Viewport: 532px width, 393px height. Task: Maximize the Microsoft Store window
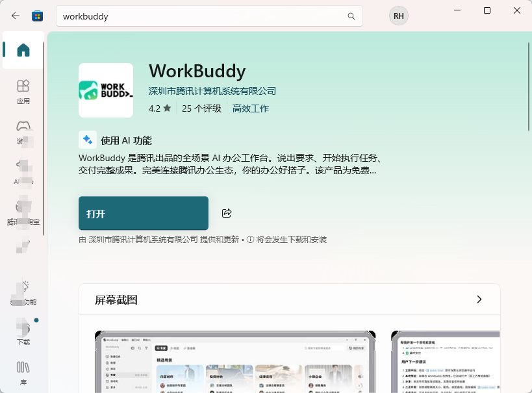pyautogui.click(x=487, y=10)
